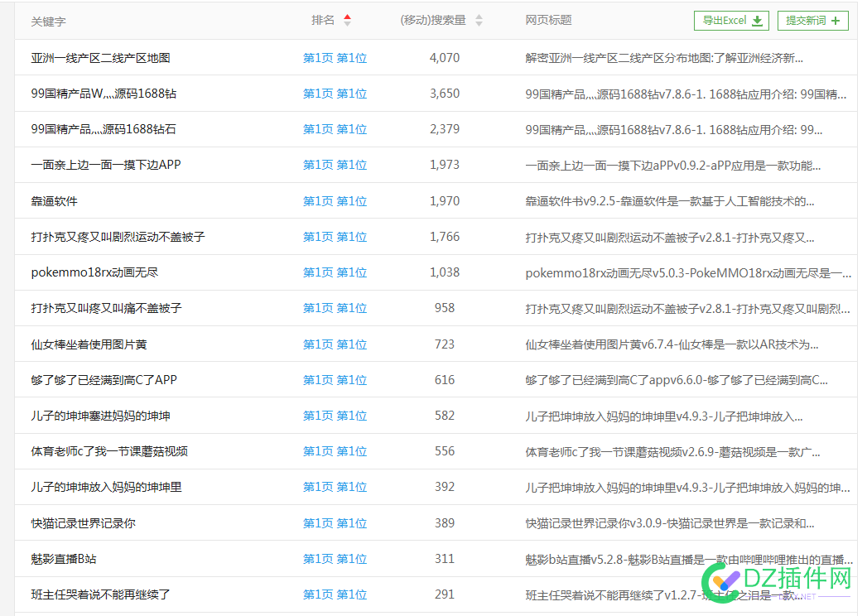Image resolution: width=867 pixels, height=616 pixels.
Task: Click search volume value 1,973
Action: 445,165
